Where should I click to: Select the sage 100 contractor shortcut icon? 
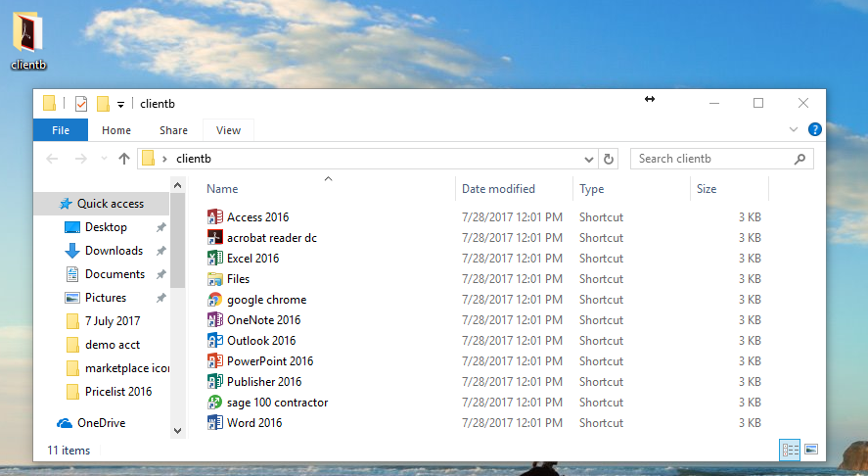click(x=214, y=402)
